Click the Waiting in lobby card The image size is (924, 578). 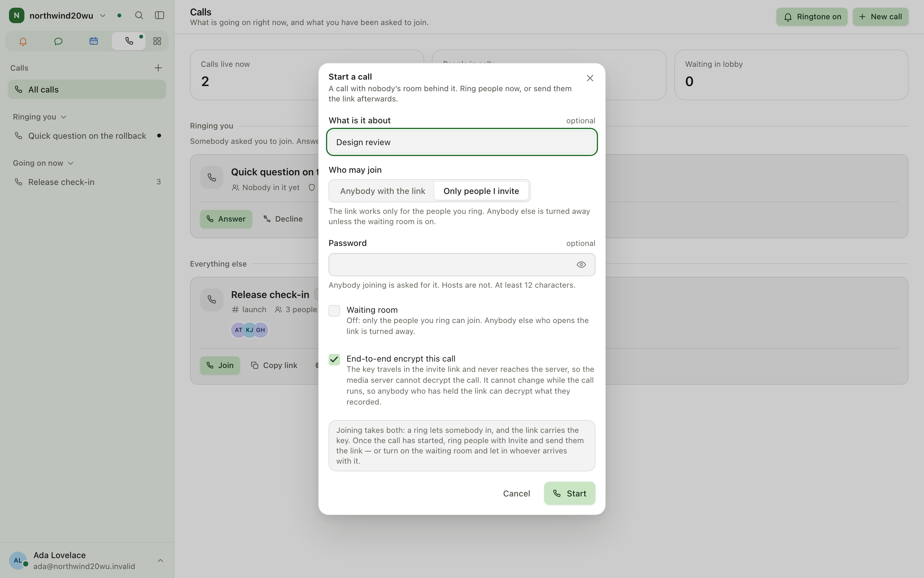coord(791,75)
